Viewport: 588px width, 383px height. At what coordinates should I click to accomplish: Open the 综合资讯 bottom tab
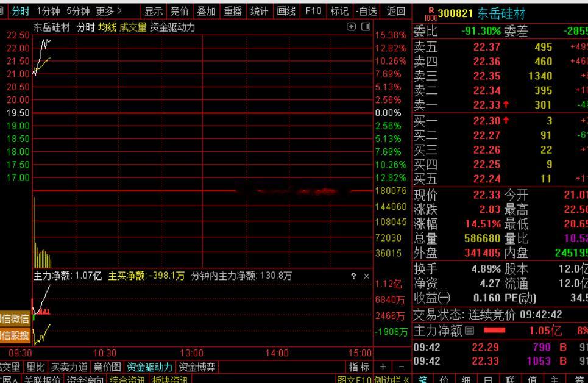pyautogui.click(x=127, y=379)
